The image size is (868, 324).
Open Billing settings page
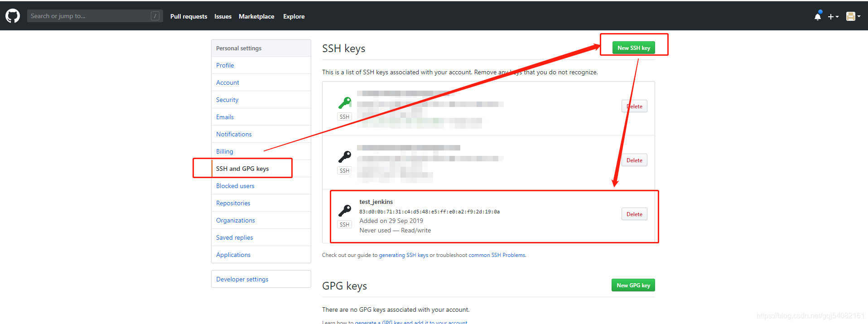[x=261, y=151]
